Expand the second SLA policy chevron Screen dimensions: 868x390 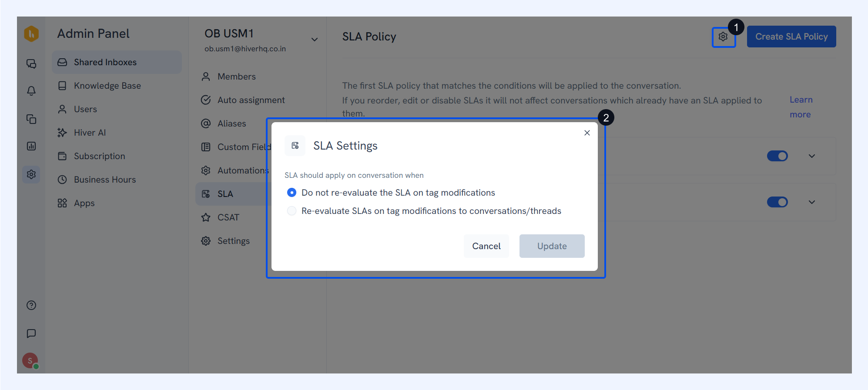coord(812,202)
